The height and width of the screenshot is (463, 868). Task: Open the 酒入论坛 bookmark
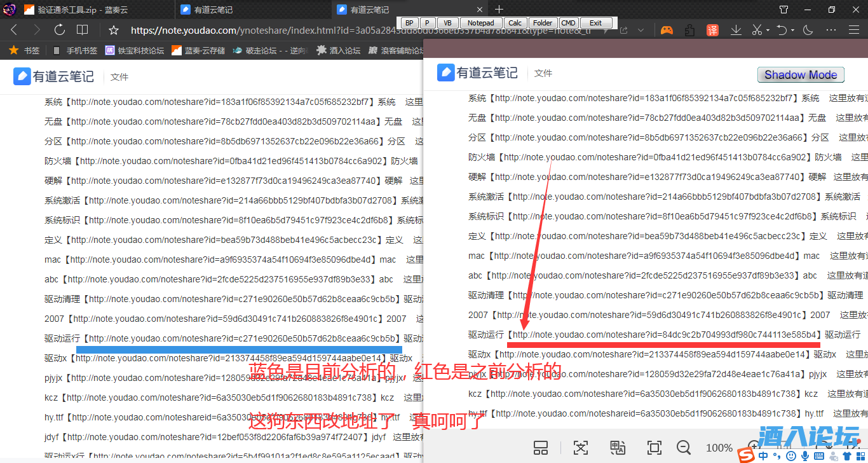coord(339,50)
